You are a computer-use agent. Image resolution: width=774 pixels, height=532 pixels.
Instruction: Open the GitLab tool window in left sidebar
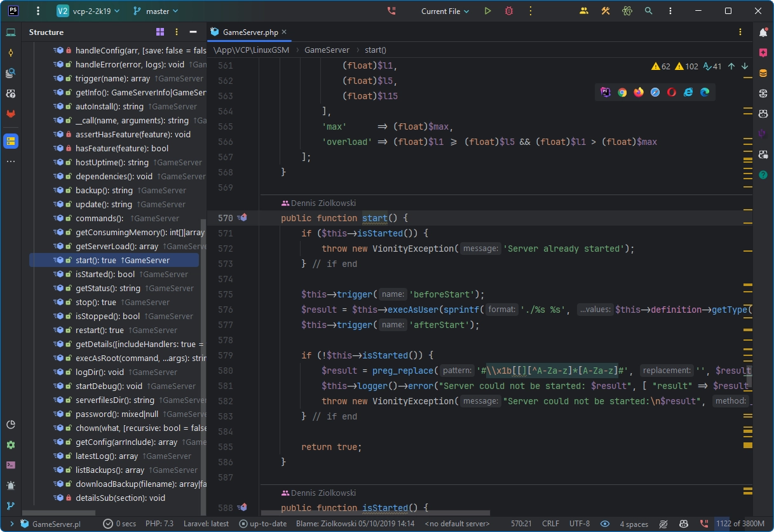pos(10,114)
